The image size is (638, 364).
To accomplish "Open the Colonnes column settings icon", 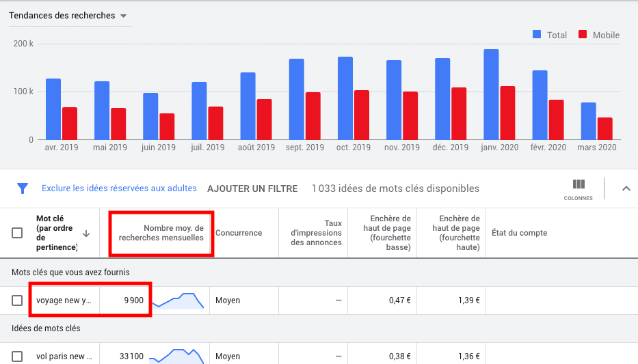I will (x=579, y=184).
